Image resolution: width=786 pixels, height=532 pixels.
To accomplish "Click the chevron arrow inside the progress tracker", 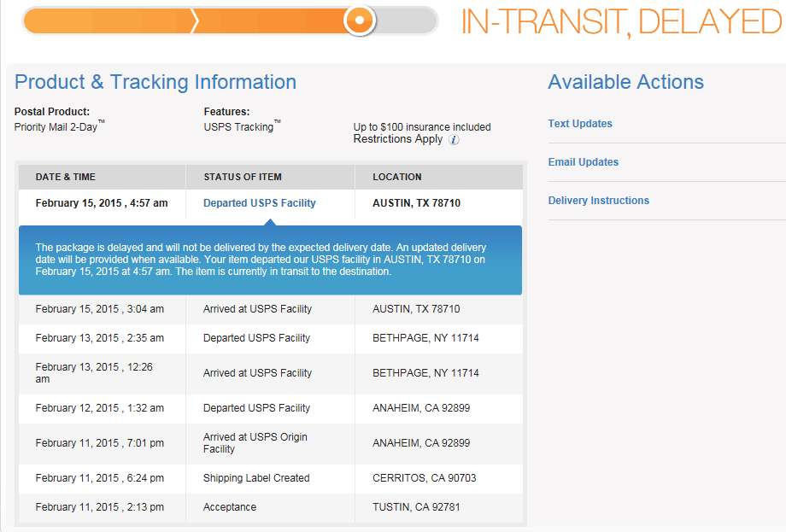I will coord(195,20).
